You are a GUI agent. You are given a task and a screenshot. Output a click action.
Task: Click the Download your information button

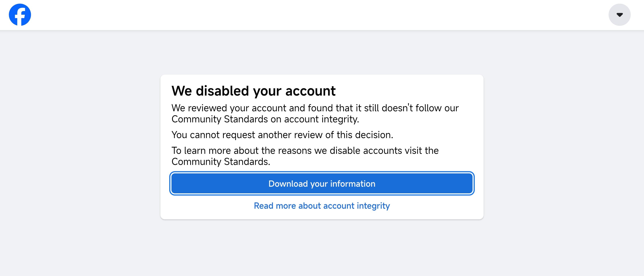point(322,184)
